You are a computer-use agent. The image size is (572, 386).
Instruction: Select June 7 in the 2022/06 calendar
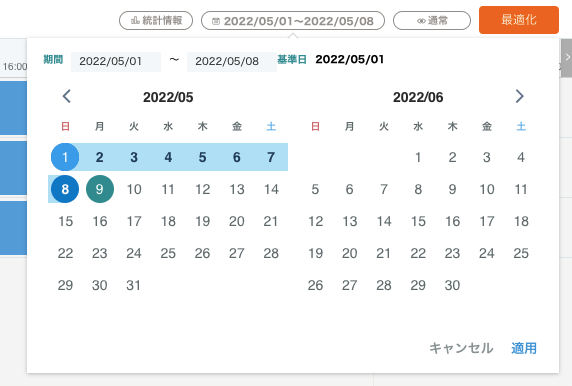(x=384, y=189)
